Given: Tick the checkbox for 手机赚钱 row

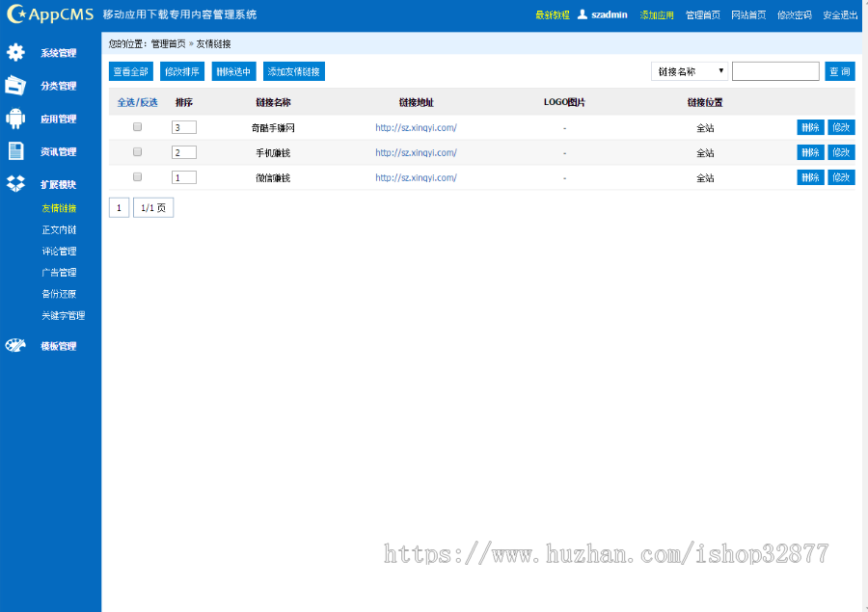Looking at the screenshot, I should tap(137, 151).
